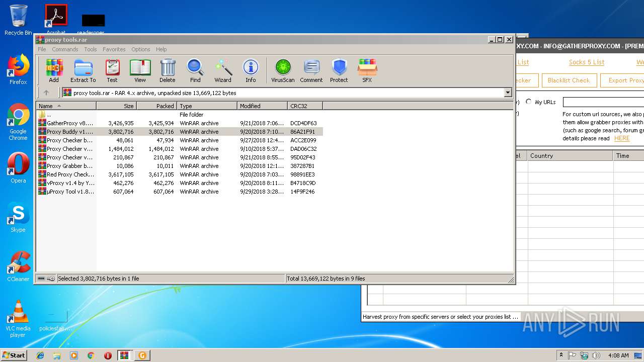The image size is (644, 362).
Task: Click WinRAR taskbar button
Action: pyautogui.click(x=125, y=355)
